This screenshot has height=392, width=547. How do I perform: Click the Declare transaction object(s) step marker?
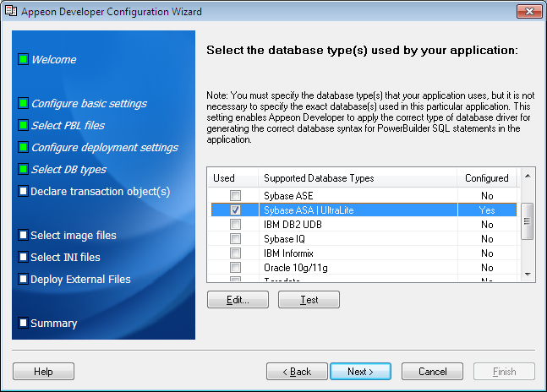tap(24, 191)
